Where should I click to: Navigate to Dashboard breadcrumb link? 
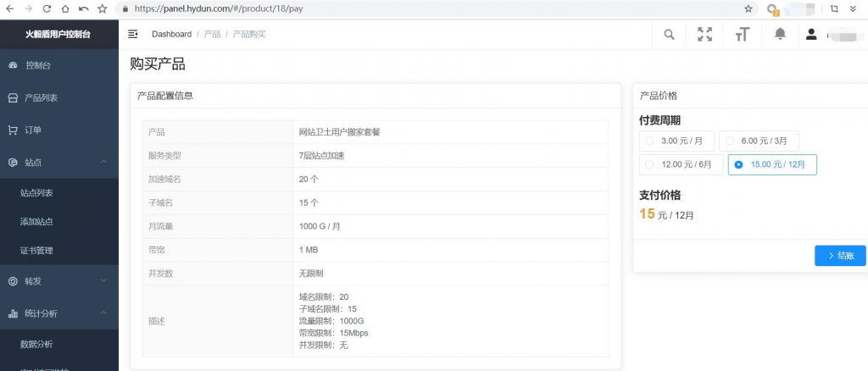tap(171, 34)
